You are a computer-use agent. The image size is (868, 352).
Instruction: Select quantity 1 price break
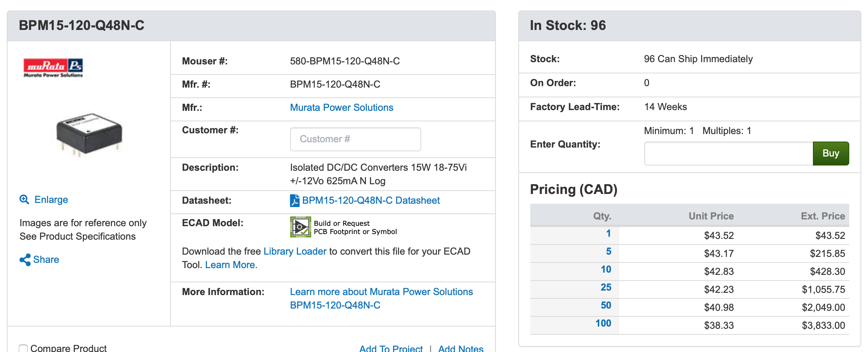609,233
